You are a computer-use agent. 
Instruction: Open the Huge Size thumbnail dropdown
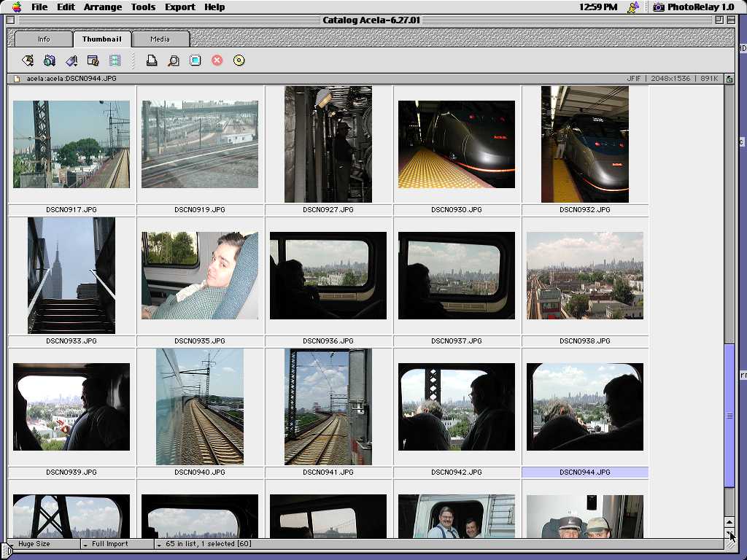pyautogui.click(x=44, y=544)
